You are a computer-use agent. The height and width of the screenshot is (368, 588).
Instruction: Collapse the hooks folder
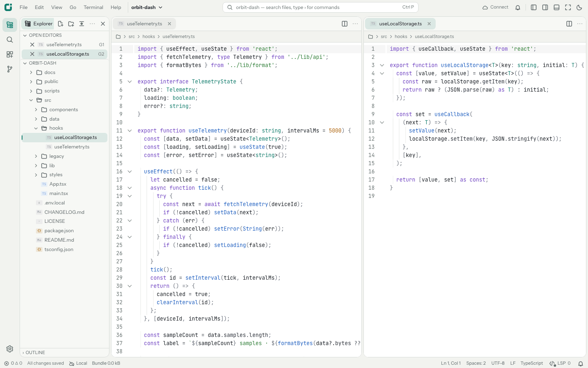[36, 128]
